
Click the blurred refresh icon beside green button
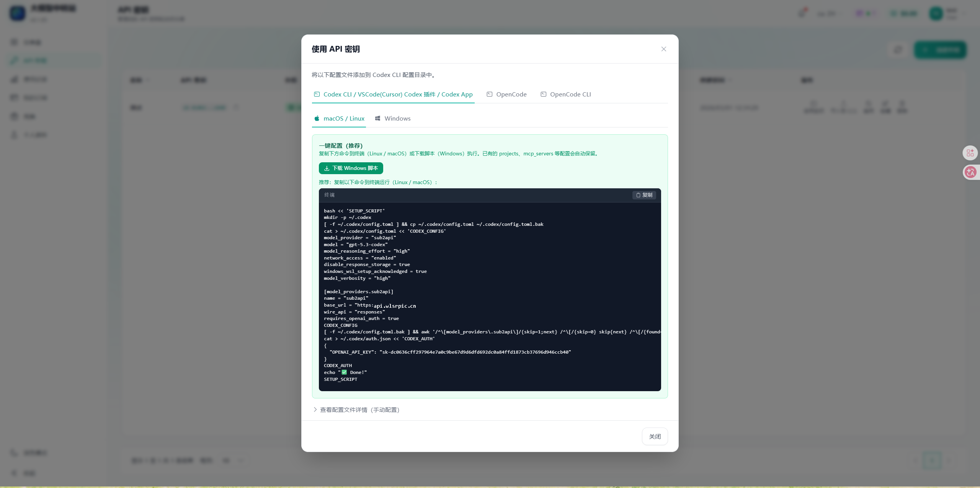[898, 50]
